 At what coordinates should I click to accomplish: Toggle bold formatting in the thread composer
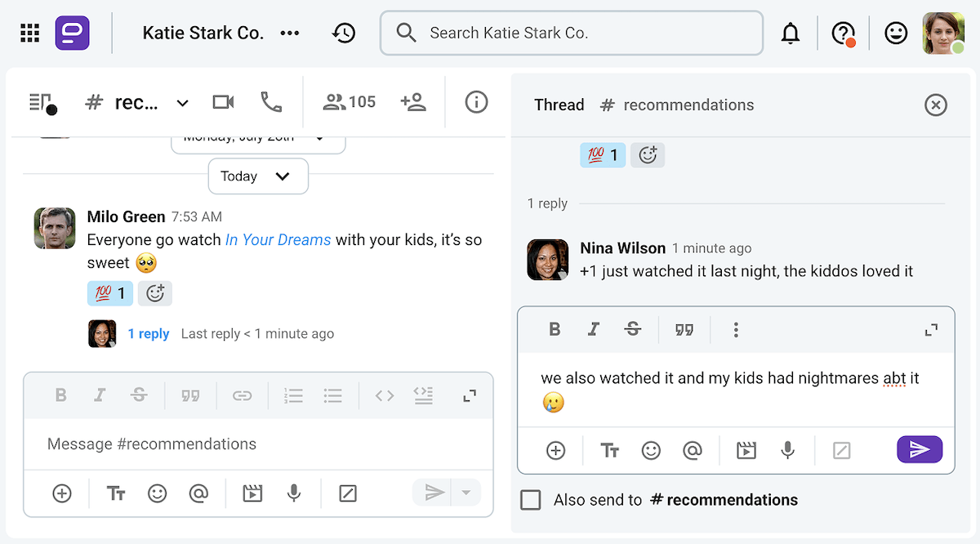(555, 329)
